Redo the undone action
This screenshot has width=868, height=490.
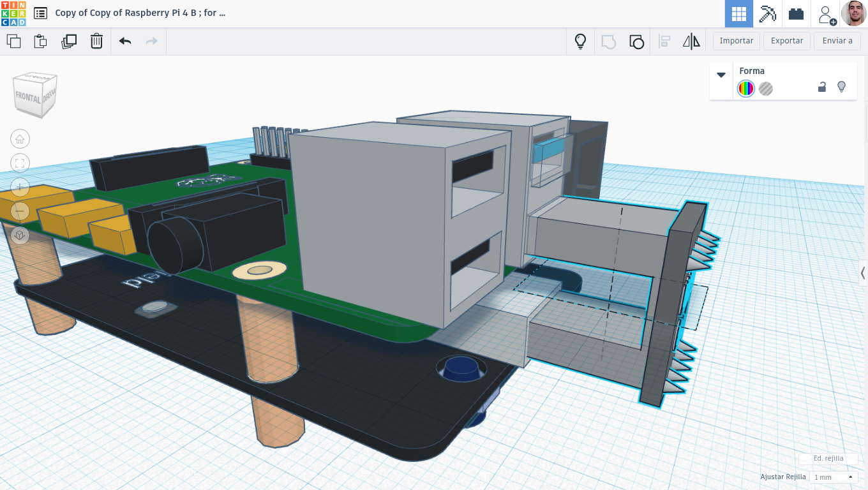(152, 41)
